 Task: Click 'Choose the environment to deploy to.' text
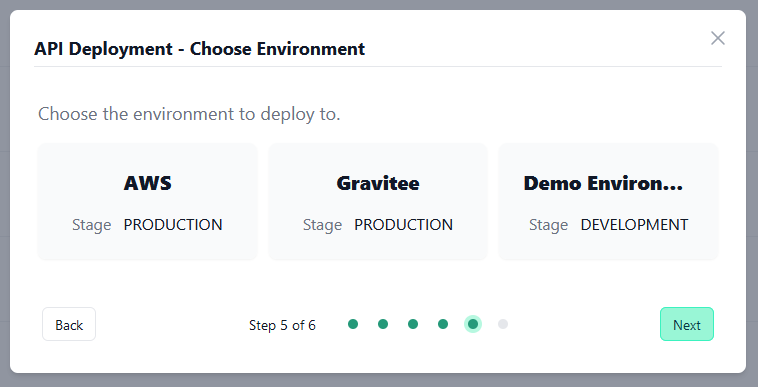coord(190,115)
